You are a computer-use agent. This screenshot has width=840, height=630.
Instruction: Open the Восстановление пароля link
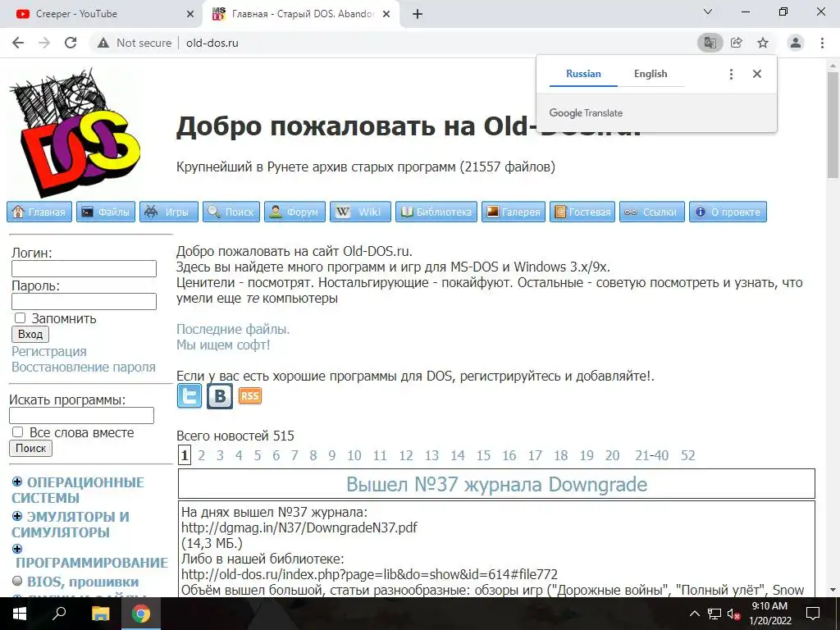(x=84, y=367)
